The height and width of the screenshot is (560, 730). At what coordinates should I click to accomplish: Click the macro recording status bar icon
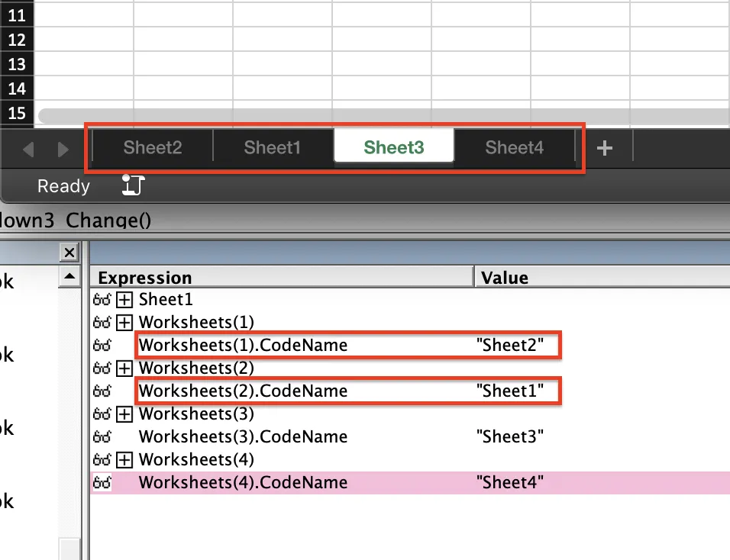click(x=133, y=185)
